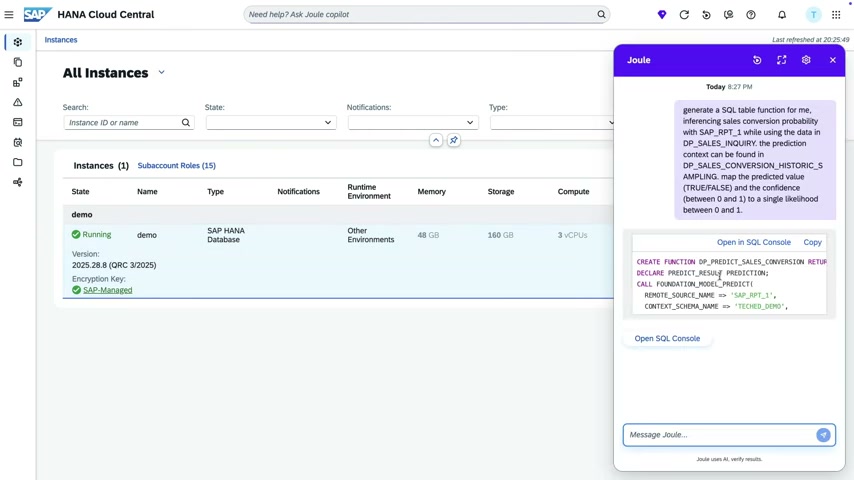Click the Instances breadcrumb link
Viewport: 854px width, 480px height.
[x=61, y=40]
